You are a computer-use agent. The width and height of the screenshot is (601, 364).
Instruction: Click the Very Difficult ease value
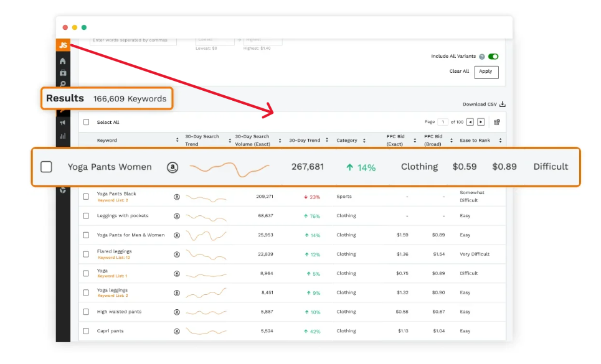coord(475,254)
